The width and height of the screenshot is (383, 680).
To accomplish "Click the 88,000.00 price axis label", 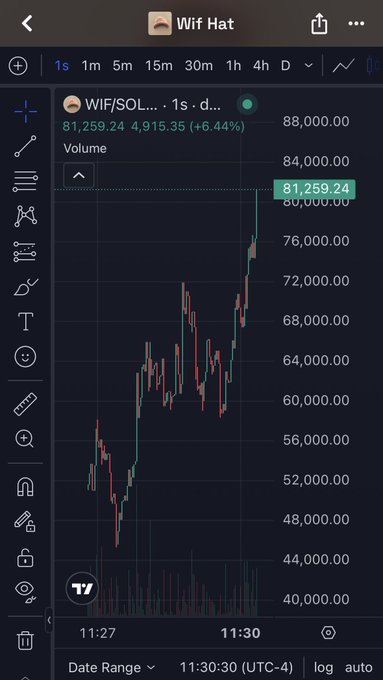I will click(316, 121).
